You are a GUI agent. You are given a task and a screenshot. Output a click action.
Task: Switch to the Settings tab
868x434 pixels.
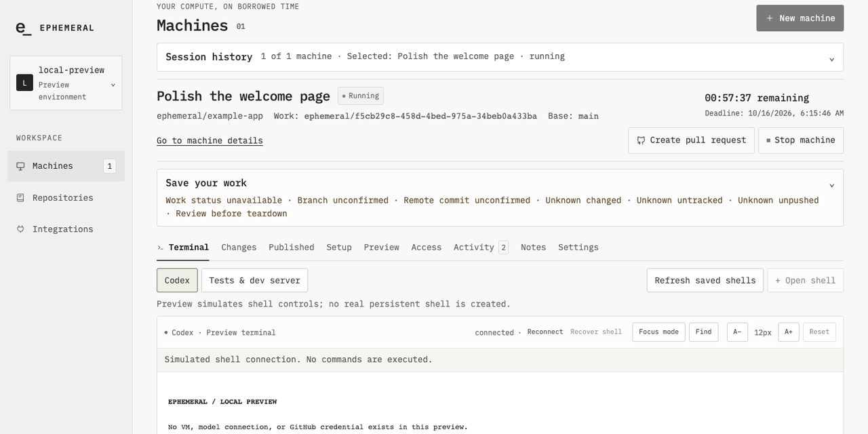[x=578, y=248]
